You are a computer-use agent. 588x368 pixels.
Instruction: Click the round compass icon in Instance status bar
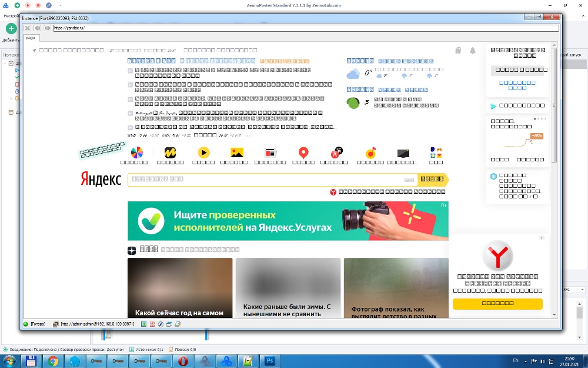pyautogui.click(x=161, y=324)
